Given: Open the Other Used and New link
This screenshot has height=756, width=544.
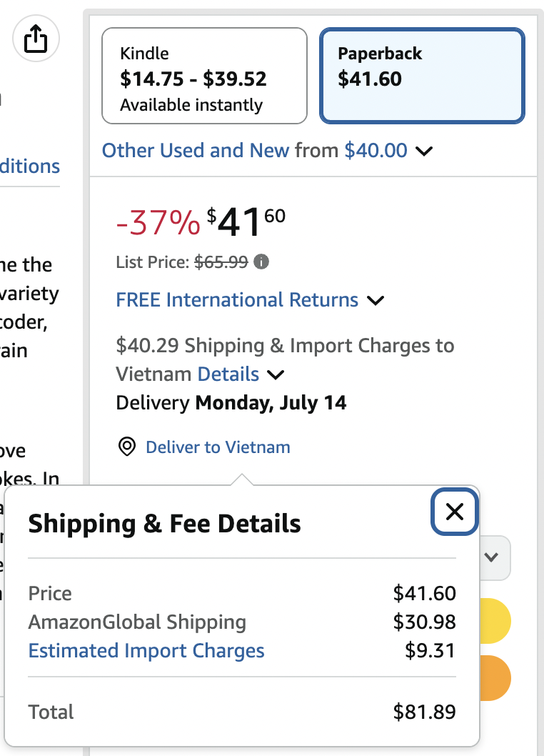Looking at the screenshot, I should tap(195, 151).
